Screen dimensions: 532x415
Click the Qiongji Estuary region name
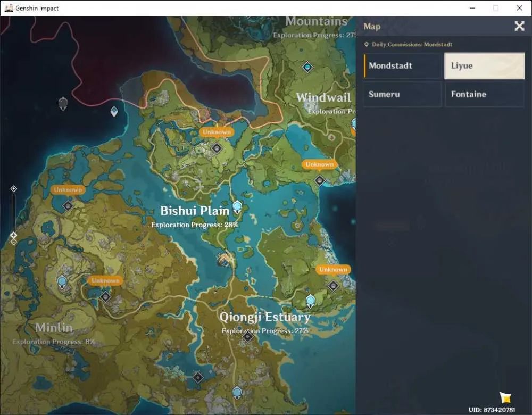point(265,317)
